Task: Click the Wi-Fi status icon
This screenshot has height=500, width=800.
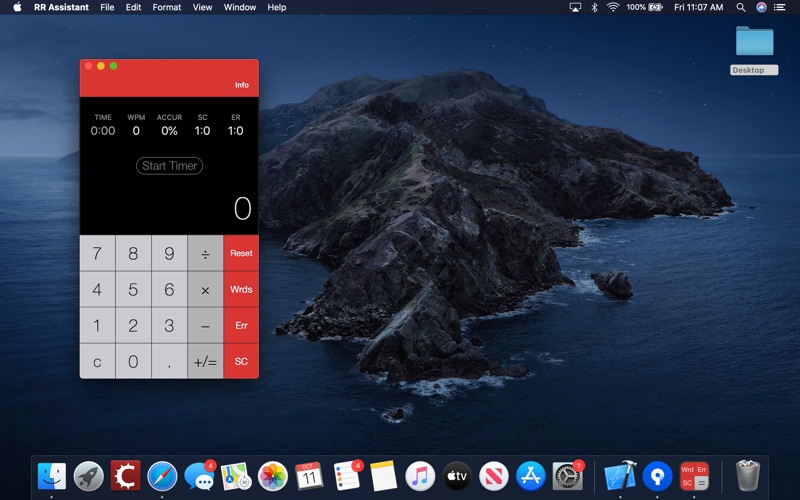Action: [613, 7]
